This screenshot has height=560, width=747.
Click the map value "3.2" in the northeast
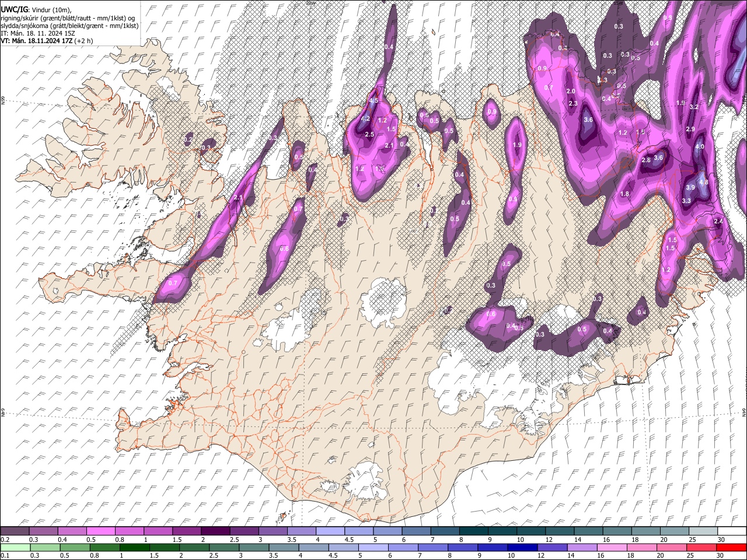click(694, 107)
